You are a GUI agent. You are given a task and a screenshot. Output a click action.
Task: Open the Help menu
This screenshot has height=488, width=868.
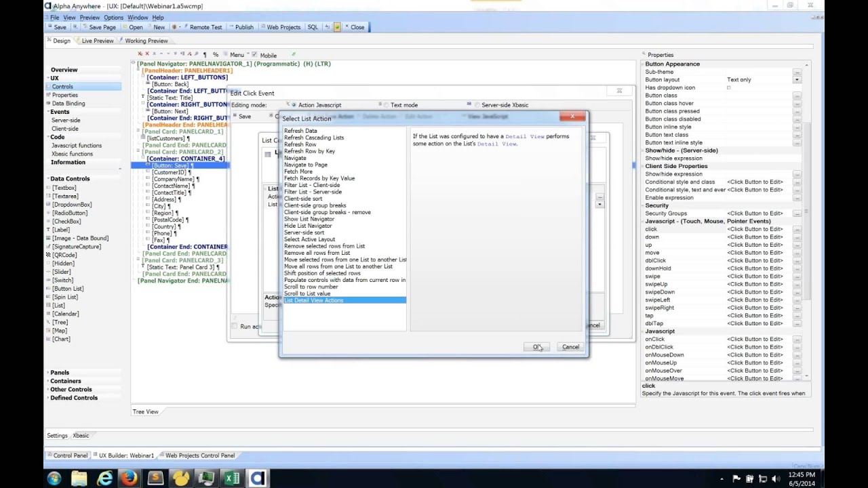coord(158,18)
